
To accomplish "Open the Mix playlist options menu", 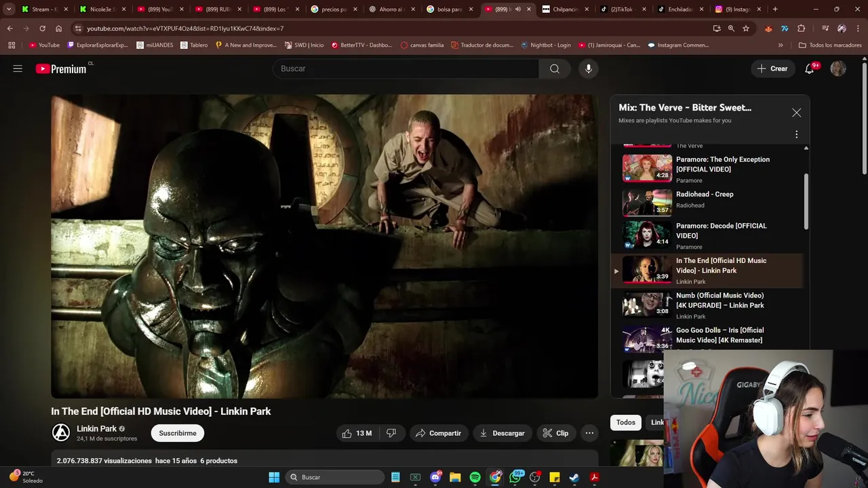I will 796,134.
